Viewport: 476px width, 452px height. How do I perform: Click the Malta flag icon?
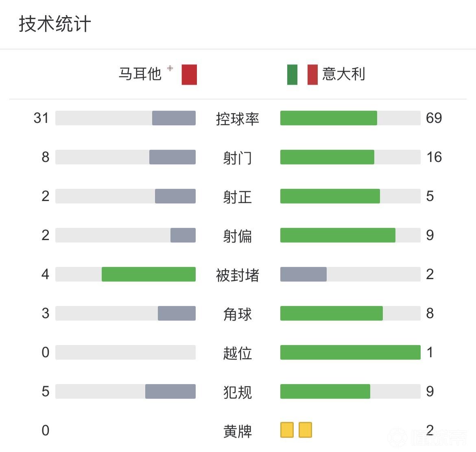point(189,74)
